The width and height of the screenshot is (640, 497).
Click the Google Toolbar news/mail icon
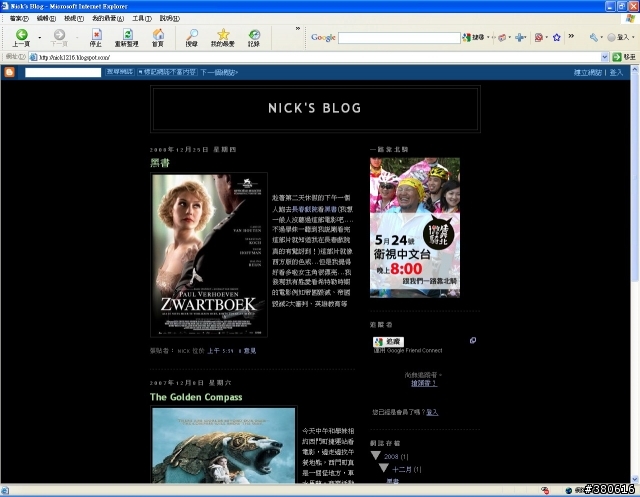(x=502, y=38)
